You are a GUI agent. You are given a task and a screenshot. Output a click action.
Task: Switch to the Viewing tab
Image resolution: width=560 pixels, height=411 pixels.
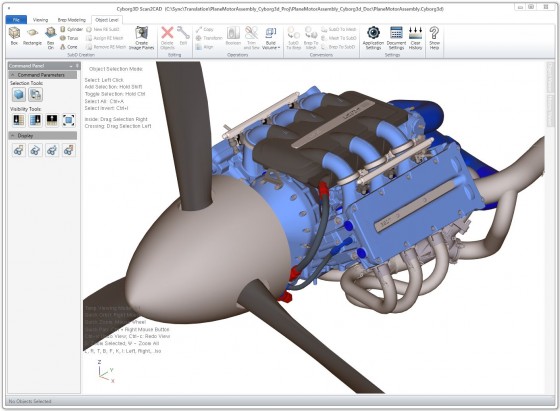tap(40, 20)
